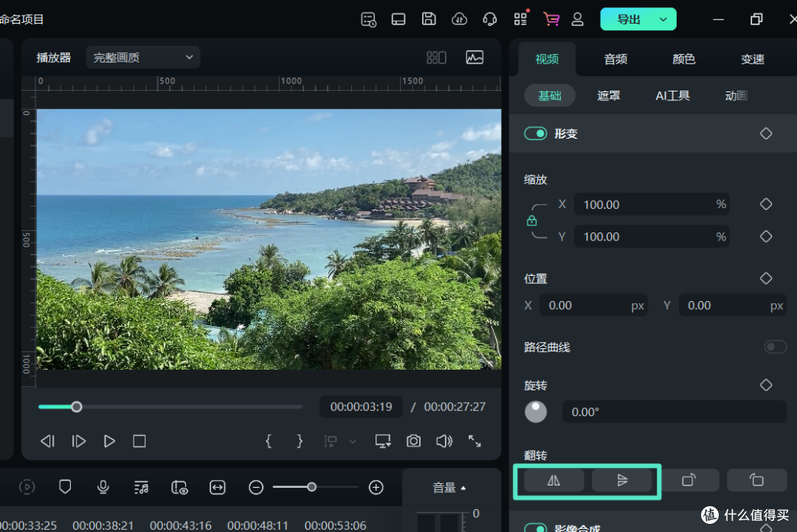Add a marker with the shield icon
Screen dimensions: 797x532
click(65, 487)
